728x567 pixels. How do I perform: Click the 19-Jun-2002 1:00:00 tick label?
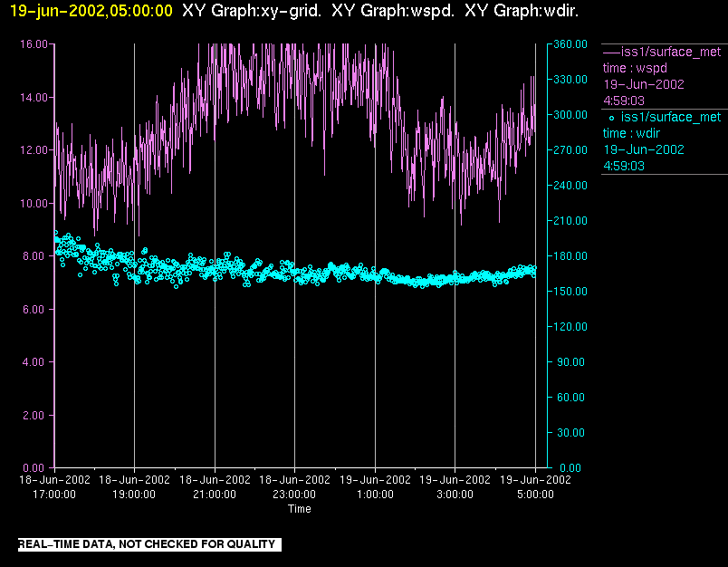[375, 487]
